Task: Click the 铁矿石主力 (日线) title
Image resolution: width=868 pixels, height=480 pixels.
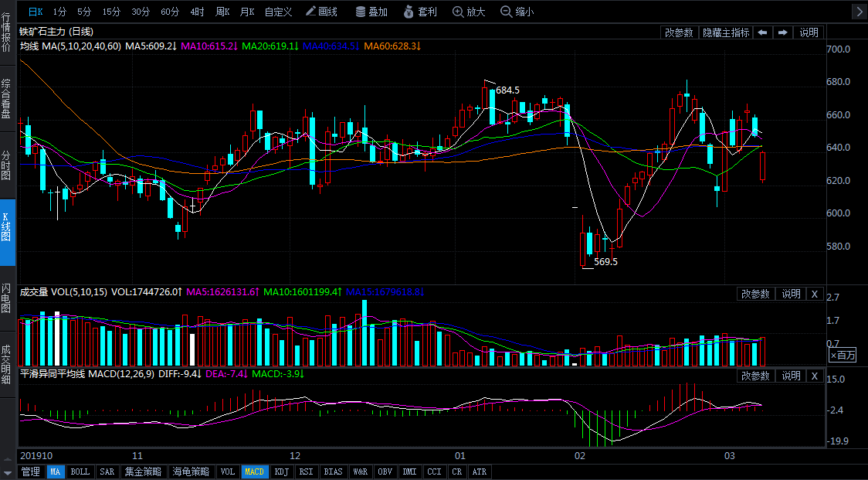Action: (x=56, y=32)
